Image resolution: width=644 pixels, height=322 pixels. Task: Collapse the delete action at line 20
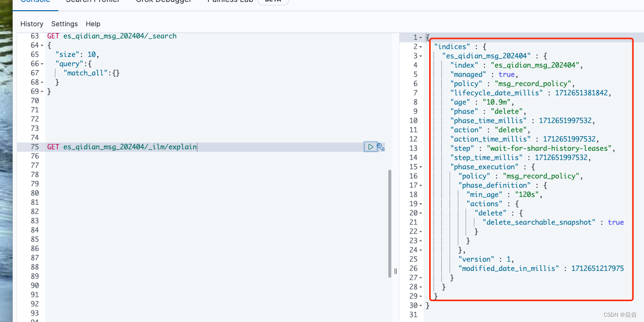click(419, 213)
